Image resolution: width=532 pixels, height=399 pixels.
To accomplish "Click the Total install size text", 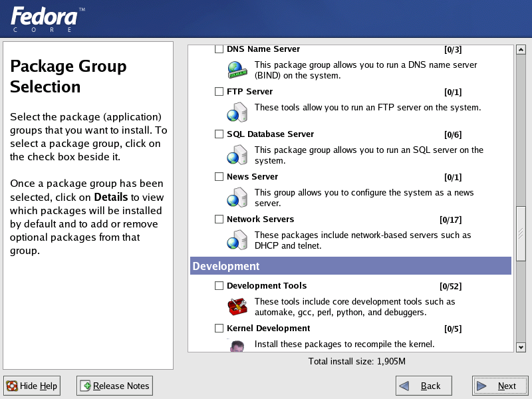I will (356, 361).
